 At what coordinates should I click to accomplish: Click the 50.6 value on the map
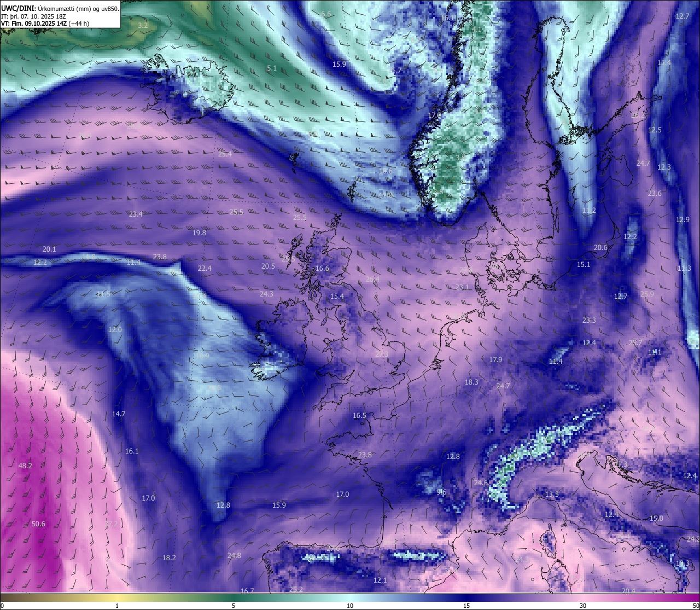pyautogui.click(x=38, y=524)
